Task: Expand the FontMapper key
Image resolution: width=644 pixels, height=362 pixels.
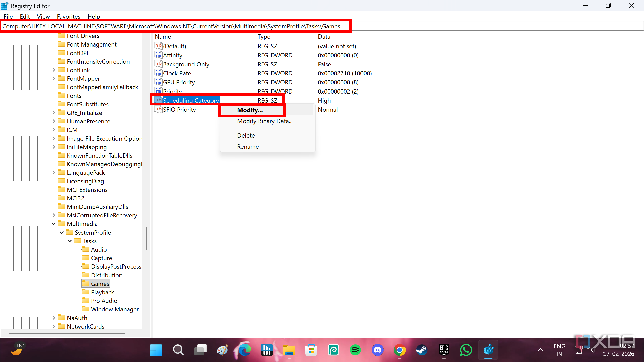Action: [54, 78]
